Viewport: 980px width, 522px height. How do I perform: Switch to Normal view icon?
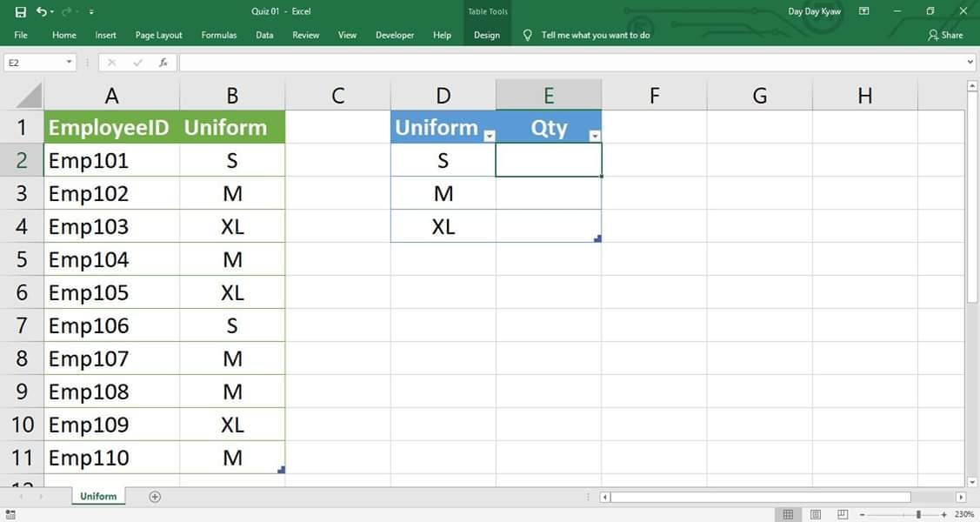(x=788, y=514)
